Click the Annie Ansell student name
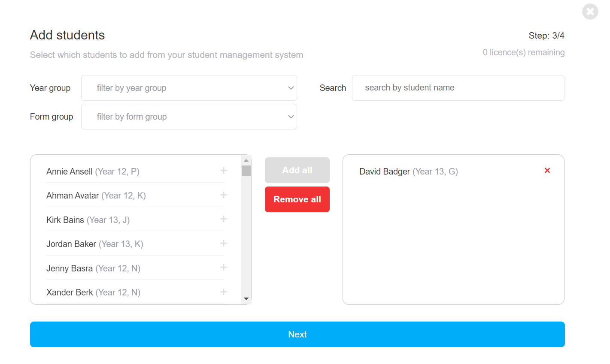This screenshot has height=364, width=610. click(x=70, y=171)
